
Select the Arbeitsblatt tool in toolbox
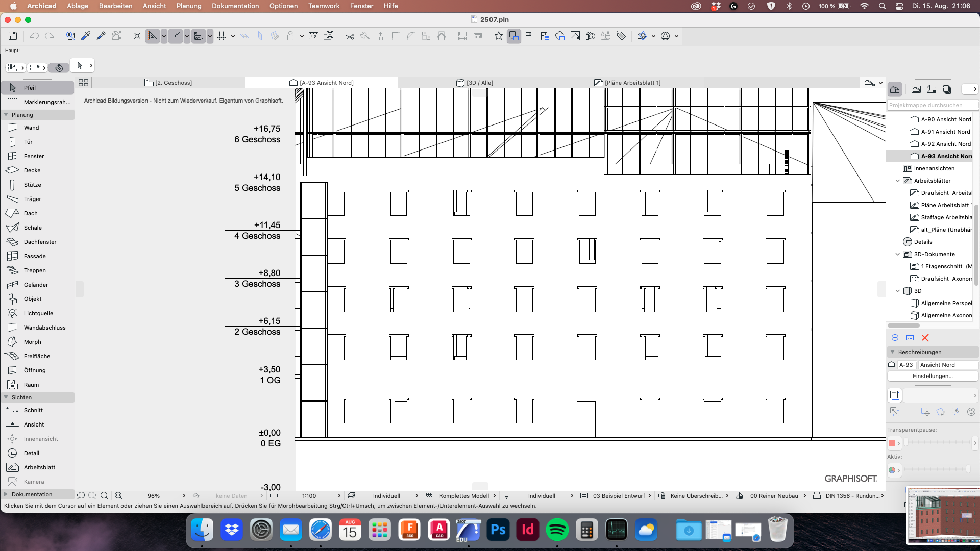[38, 467]
